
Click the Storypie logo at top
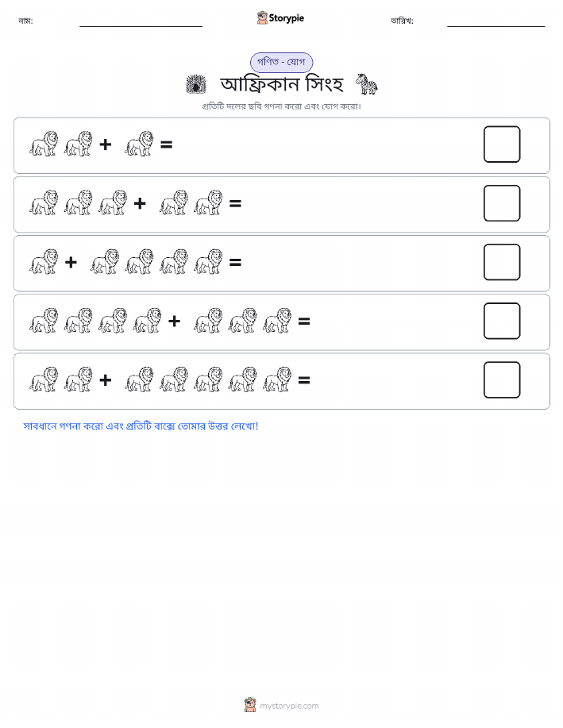click(280, 18)
